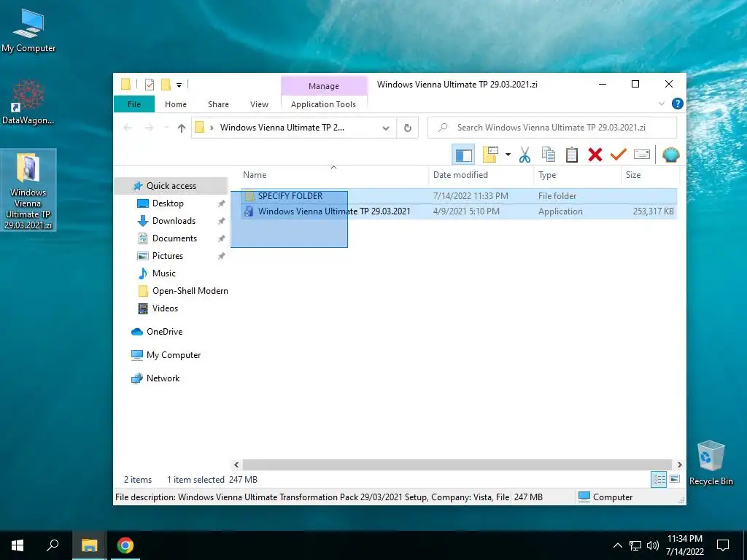Viewport: 747px width, 560px height.
Task: Click the New folder icon in title bar
Action: 166,85
